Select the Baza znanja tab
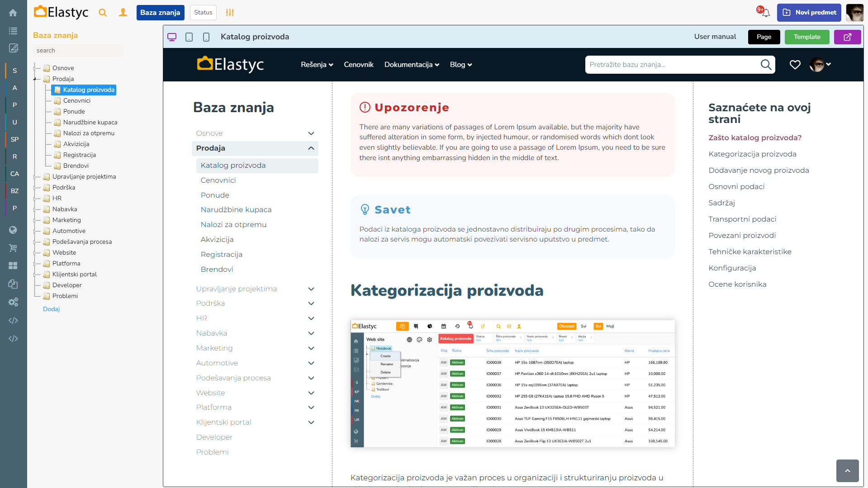The height and width of the screenshot is (488, 868). (160, 13)
